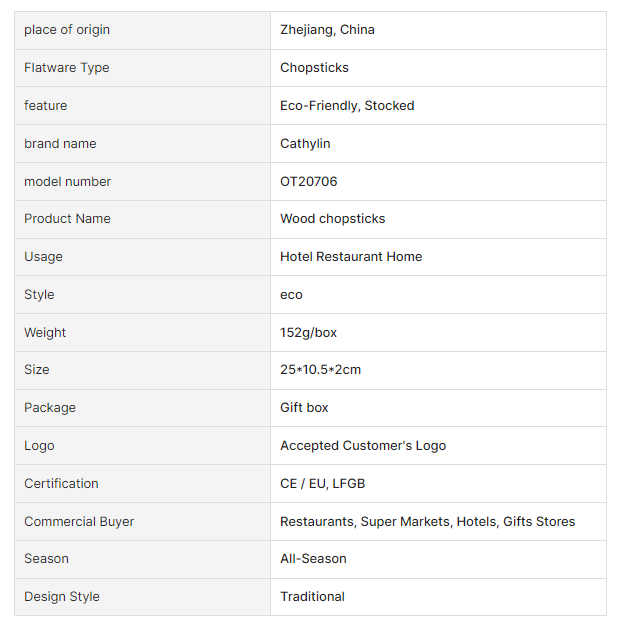
Task: Select model number "OT20706"
Action: [x=309, y=182]
